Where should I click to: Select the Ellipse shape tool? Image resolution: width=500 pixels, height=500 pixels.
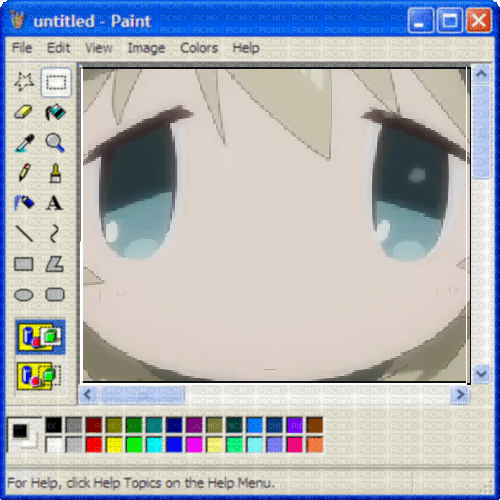[x=24, y=295]
